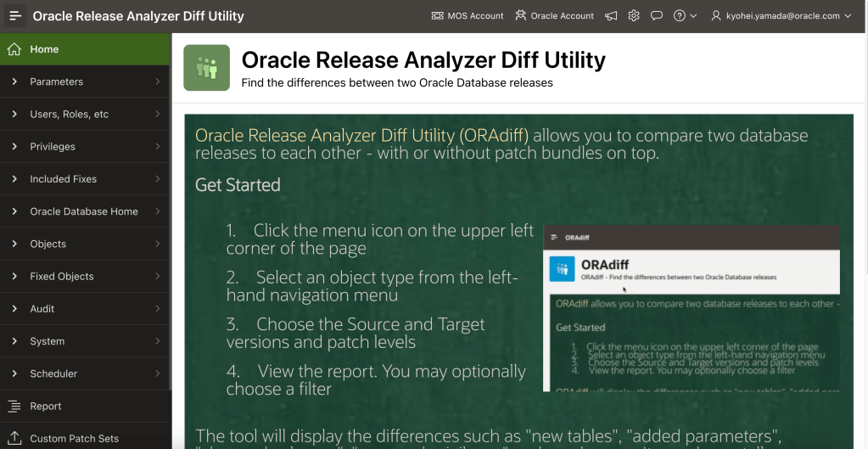Click the Home house icon in sidebar

[x=14, y=49]
